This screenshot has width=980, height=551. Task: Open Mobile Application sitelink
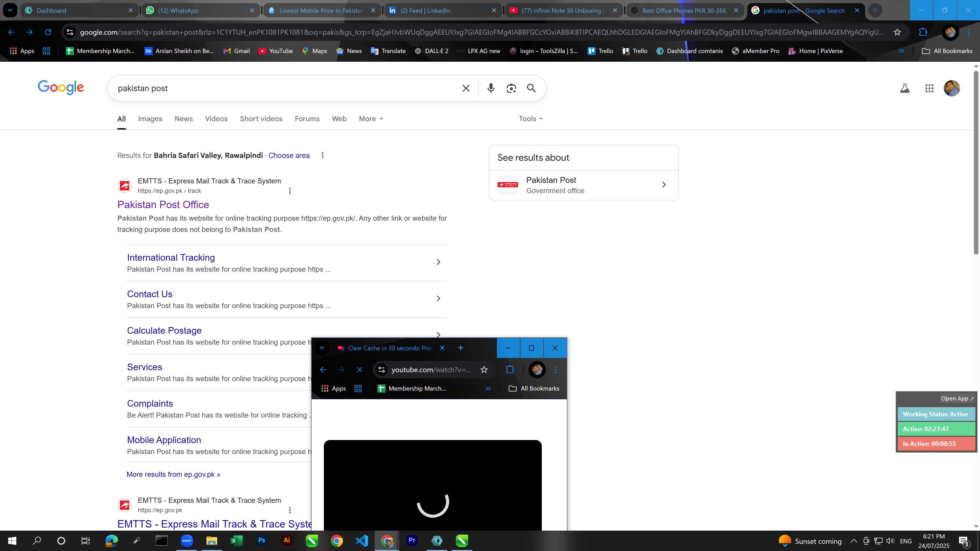coord(164,440)
